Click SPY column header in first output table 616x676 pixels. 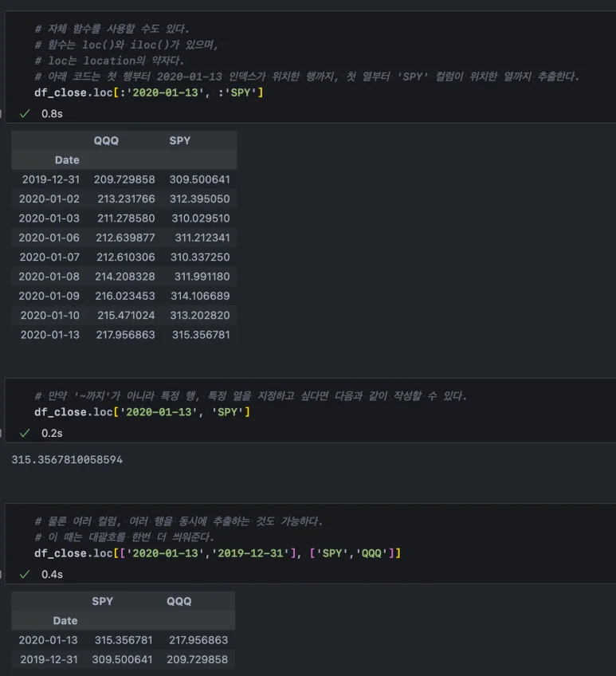[180, 140]
